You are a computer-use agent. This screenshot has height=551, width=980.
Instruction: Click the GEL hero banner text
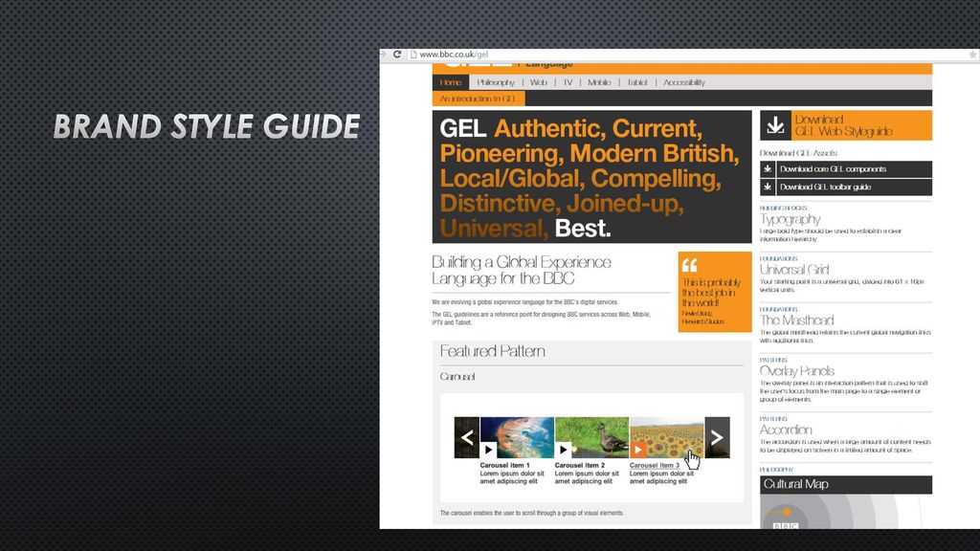click(x=591, y=177)
